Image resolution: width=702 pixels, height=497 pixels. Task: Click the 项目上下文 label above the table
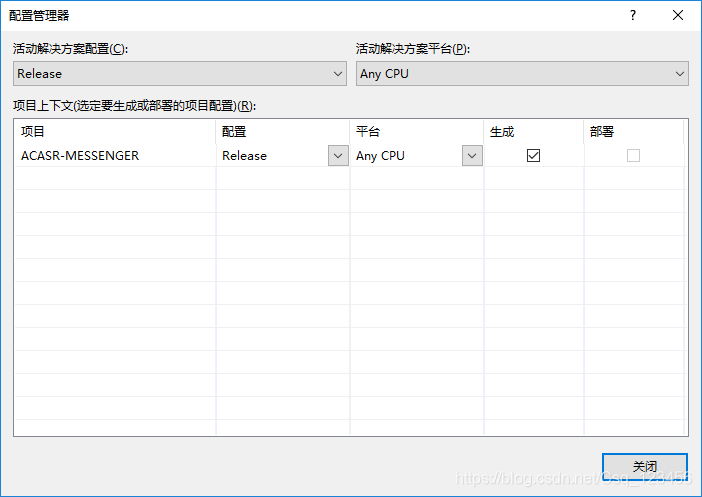[134, 106]
